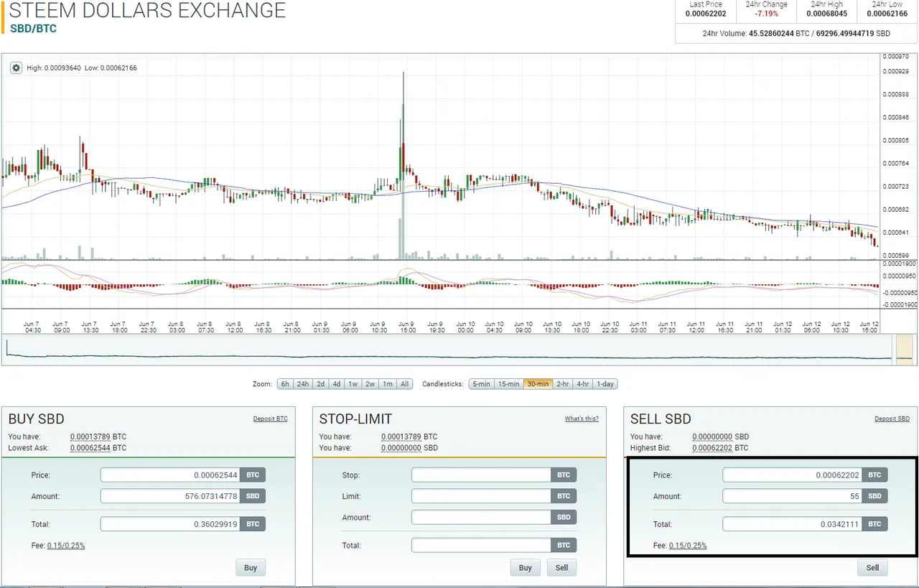Screen dimensions: 919x588
Task: Click the 24hr Low value 0.00062166
Action: (887, 13)
